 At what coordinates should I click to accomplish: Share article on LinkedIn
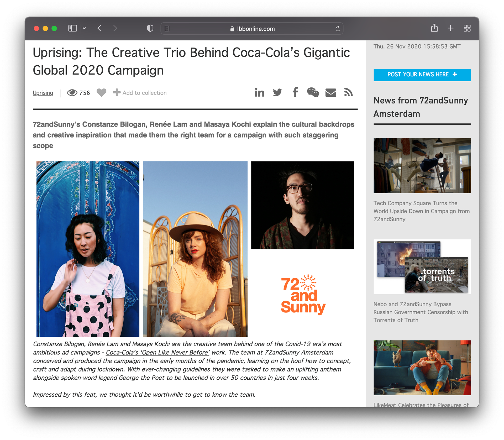point(259,92)
